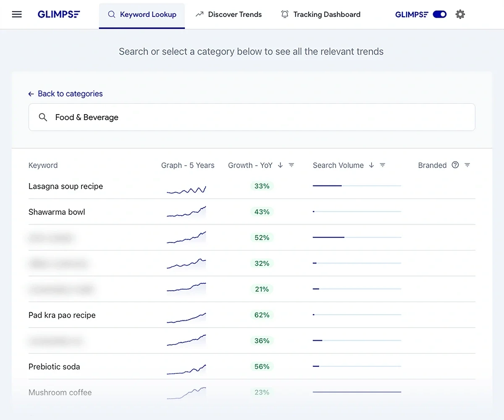Click the GLIMPSE logo in the header

[x=59, y=14]
